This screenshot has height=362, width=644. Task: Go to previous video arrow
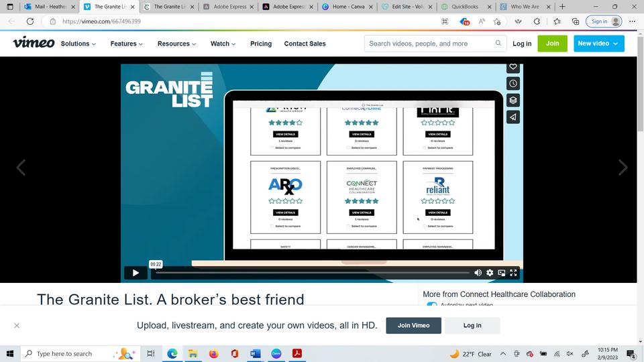click(x=21, y=168)
